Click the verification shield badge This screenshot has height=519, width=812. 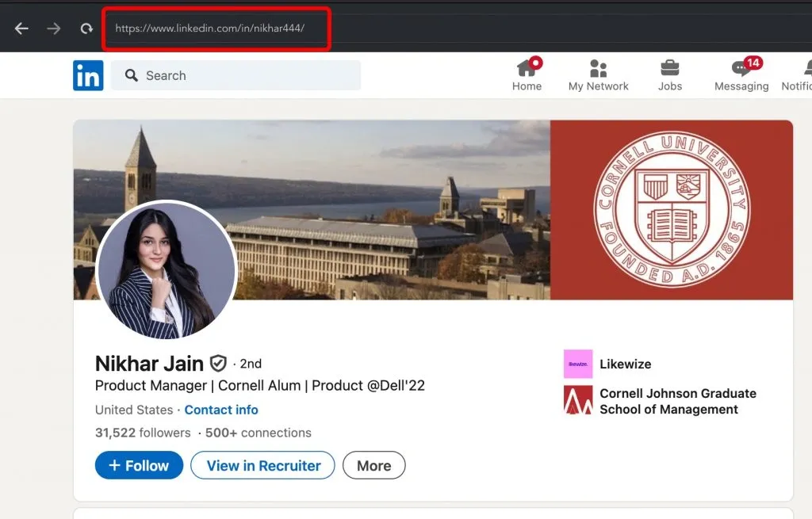[x=218, y=363]
